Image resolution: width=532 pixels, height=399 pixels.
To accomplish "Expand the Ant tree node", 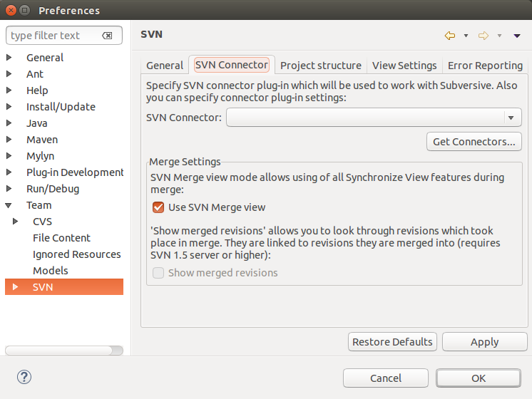I will (9, 73).
